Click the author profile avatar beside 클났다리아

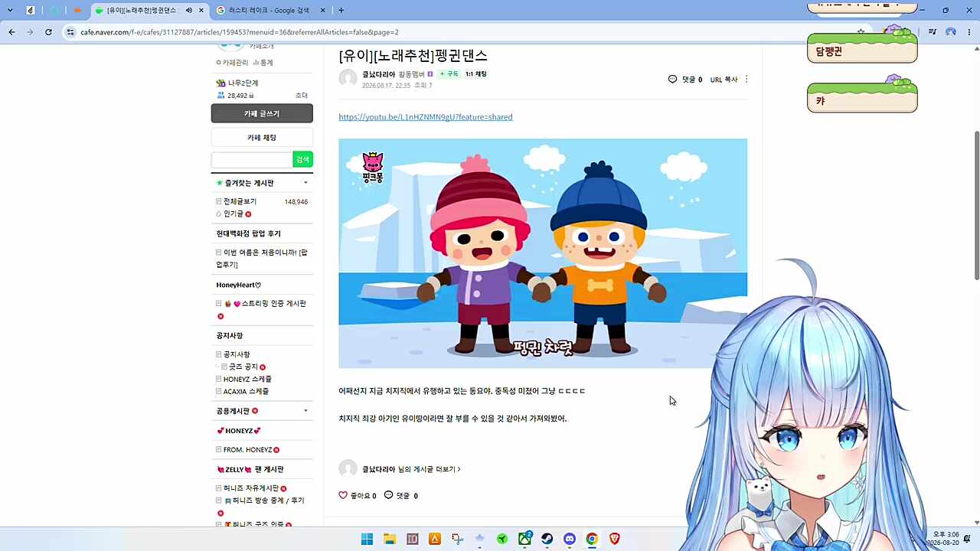[348, 78]
